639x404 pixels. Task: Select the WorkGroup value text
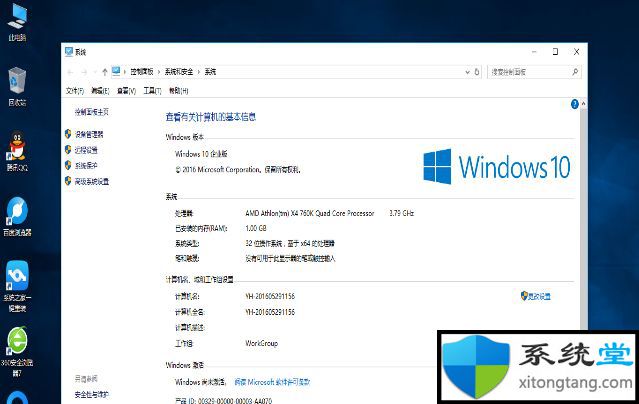click(x=261, y=343)
